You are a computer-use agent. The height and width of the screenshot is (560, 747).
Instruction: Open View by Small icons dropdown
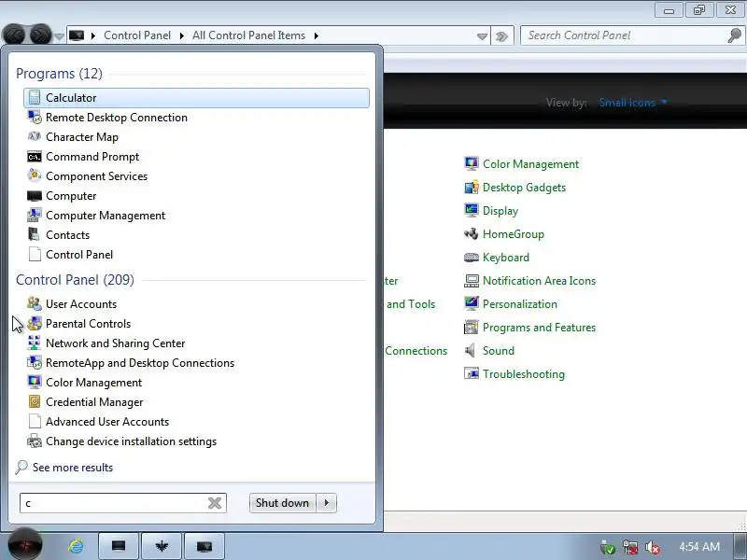[x=633, y=103]
